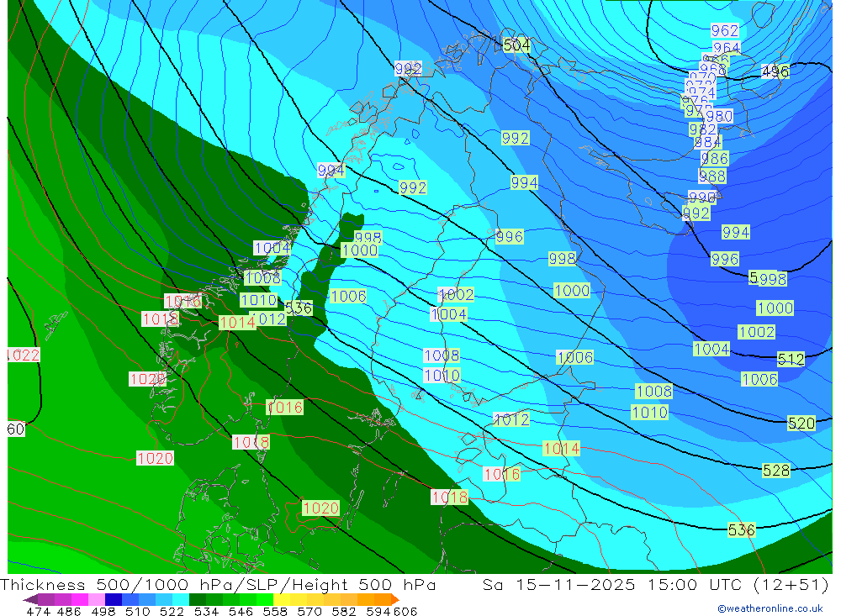Viewport: 841px width, 616px height.
Task: Click the first yellow legend swatch
Action: [x=282, y=599]
